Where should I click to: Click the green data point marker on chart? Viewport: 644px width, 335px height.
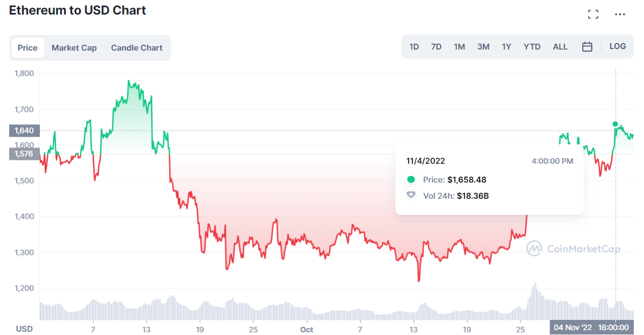[x=615, y=124]
